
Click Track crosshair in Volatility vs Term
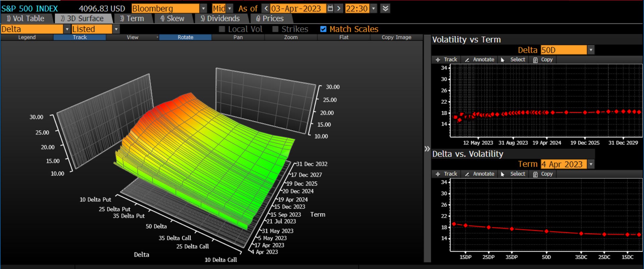pyautogui.click(x=446, y=60)
